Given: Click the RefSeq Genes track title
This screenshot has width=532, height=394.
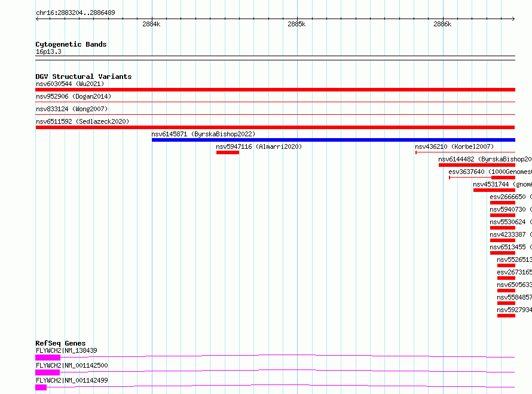Looking at the screenshot, I should click(60, 343).
